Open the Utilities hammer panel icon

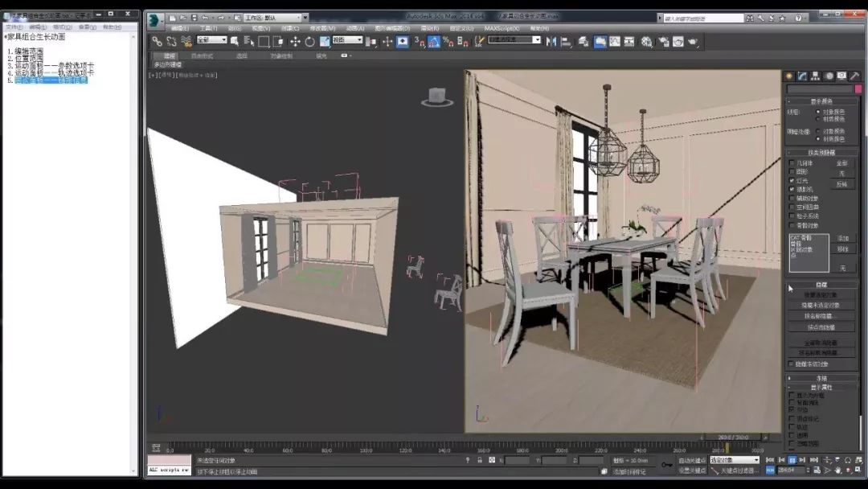(854, 76)
